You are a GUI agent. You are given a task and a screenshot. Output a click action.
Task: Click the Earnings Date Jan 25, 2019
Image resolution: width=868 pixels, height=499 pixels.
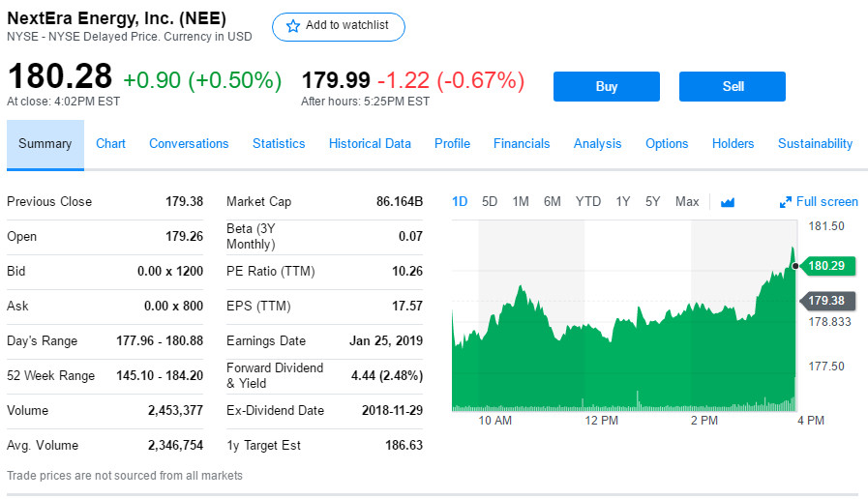(386, 341)
